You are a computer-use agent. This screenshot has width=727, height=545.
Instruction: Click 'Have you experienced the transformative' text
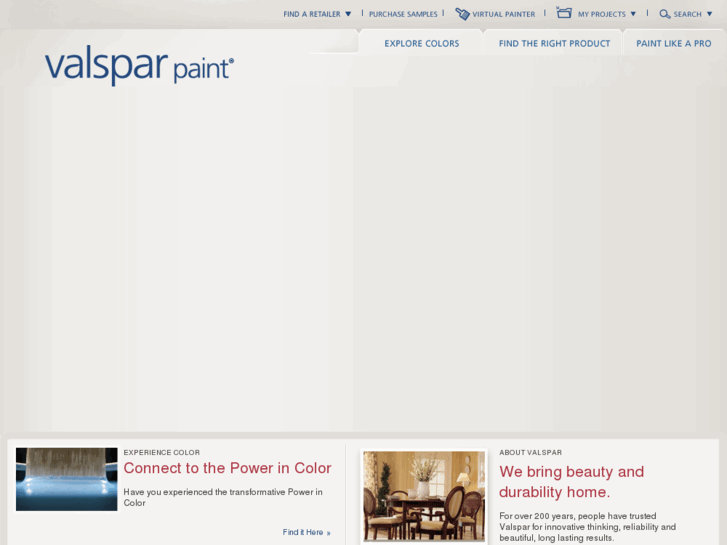click(223, 497)
